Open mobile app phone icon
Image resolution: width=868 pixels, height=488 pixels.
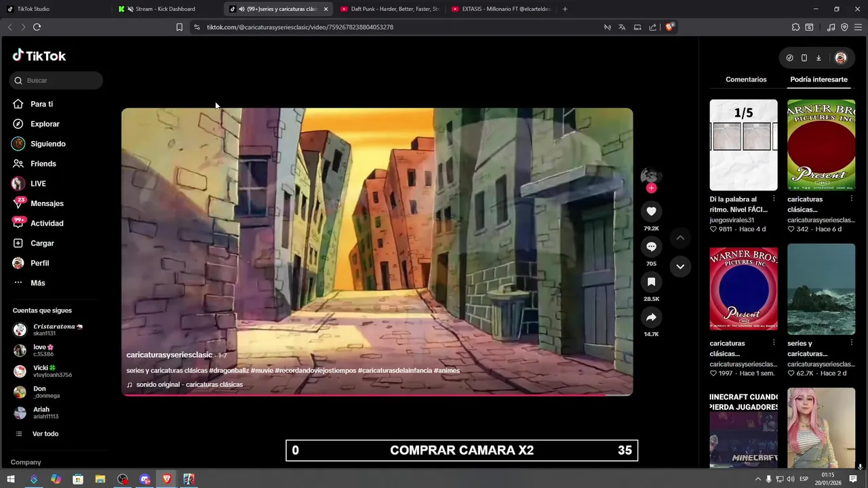click(x=804, y=58)
